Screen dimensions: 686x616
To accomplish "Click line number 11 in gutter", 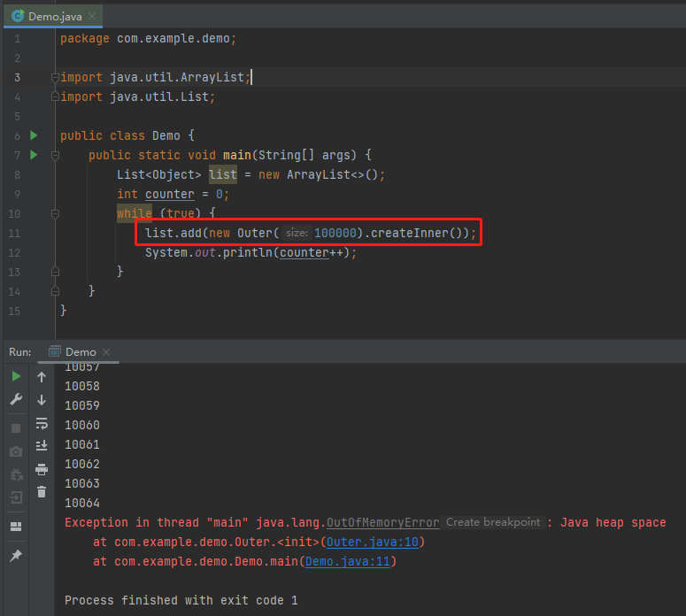I will point(14,233).
